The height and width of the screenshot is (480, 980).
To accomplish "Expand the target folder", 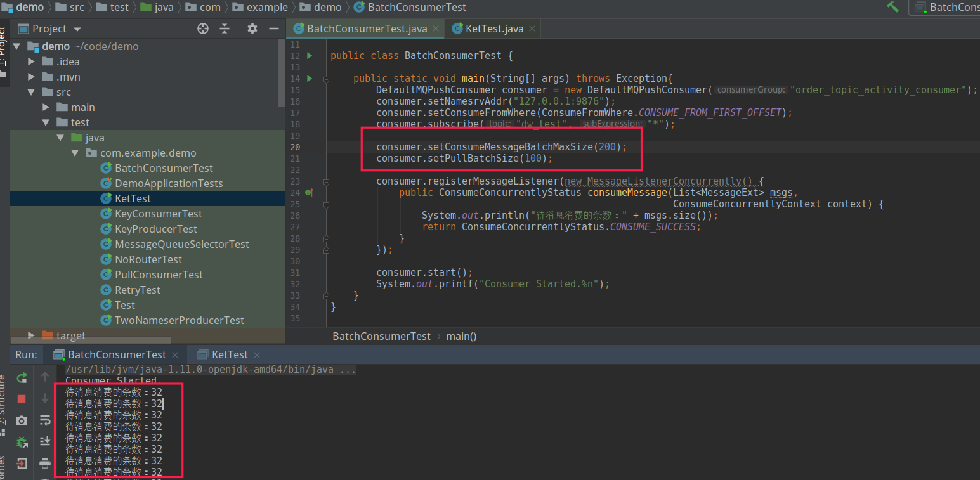I will pyautogui.click(x=32, y=335).
